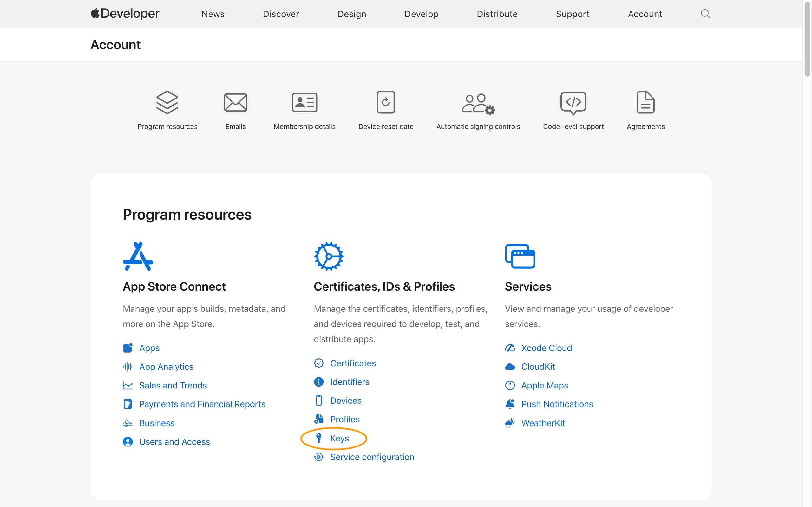Select the Code-level support code icon
Screen dimensions: 812x507
[x=573, y=103]
